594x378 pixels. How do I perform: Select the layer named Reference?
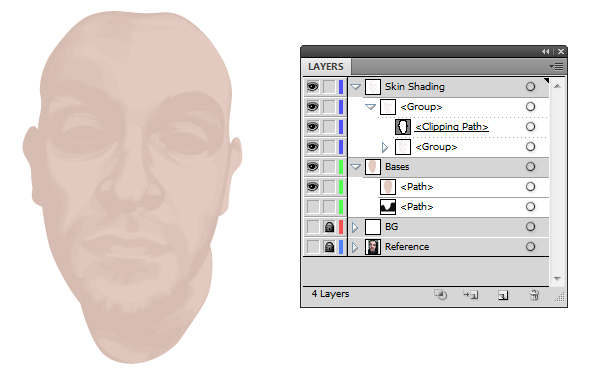coord(407,247)
